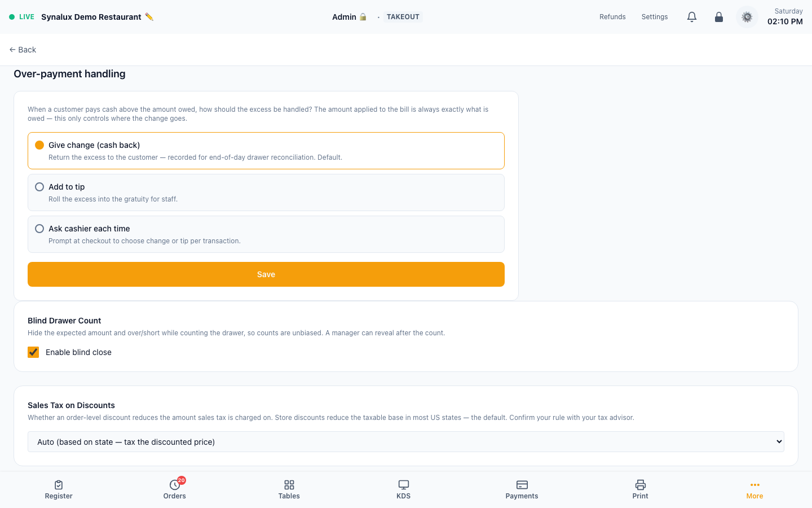812x508 pixels.
Task: Click the pencil edit icon beside restaurant name
Action: 149,17
